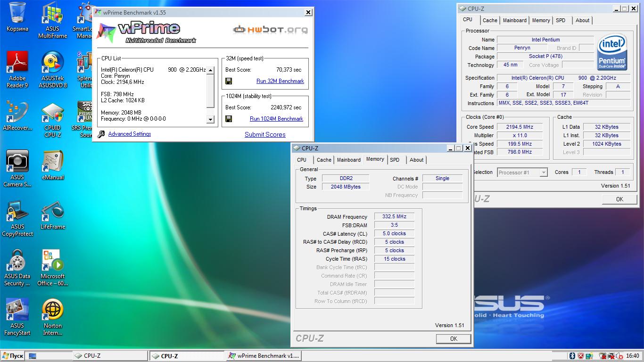Viewport: 644px width, 362px height.
Task: Click OK in the back CPU-Z processor window
Action: tap(619, 199)
